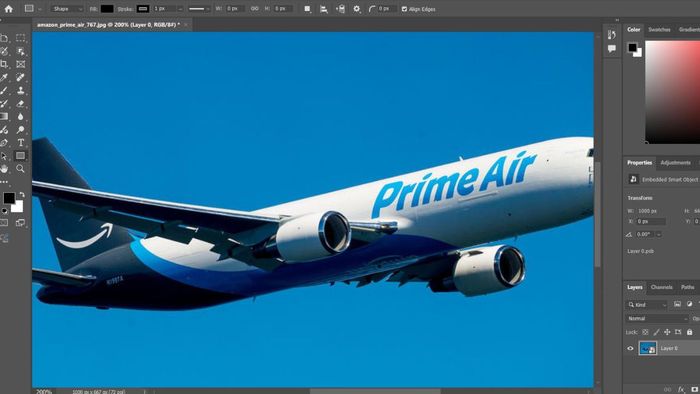Switch to the Paths tab
Image resolution: width=700 pixels, height=394 pixels.
pyautogui.click(x=687, y=287)
